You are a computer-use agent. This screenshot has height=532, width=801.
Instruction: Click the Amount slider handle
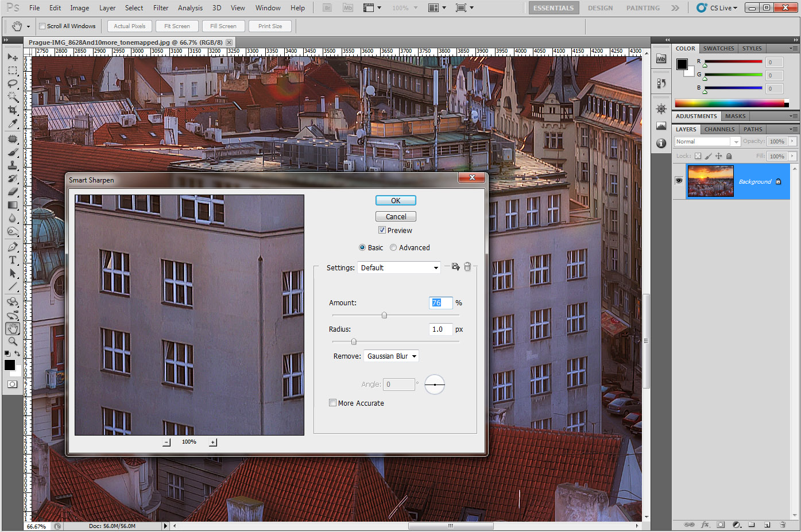384,315
